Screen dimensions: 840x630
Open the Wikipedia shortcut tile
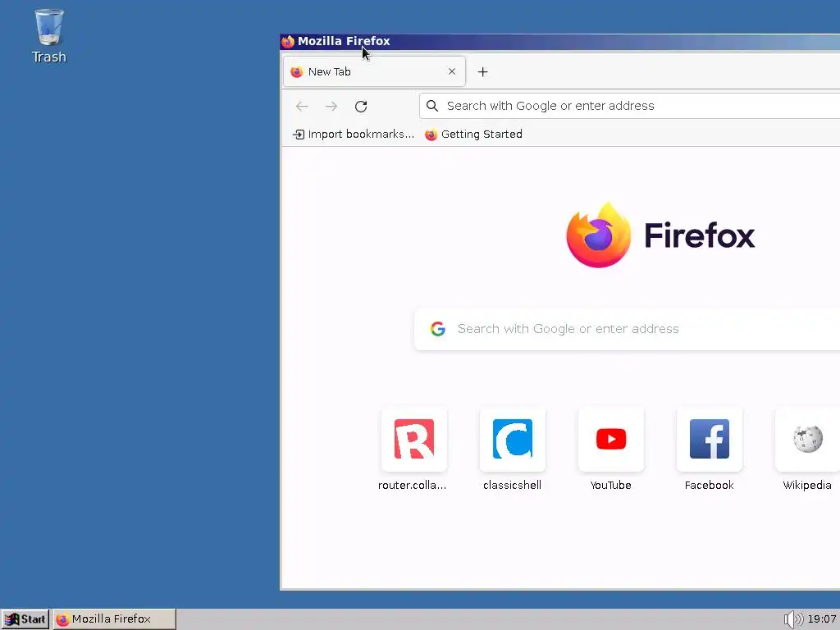pyautogui.click(x=807, y=450)
